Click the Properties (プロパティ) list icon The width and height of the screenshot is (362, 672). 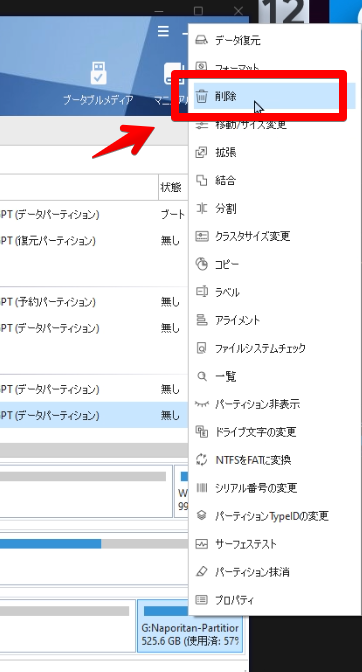(x=201, y=600)
